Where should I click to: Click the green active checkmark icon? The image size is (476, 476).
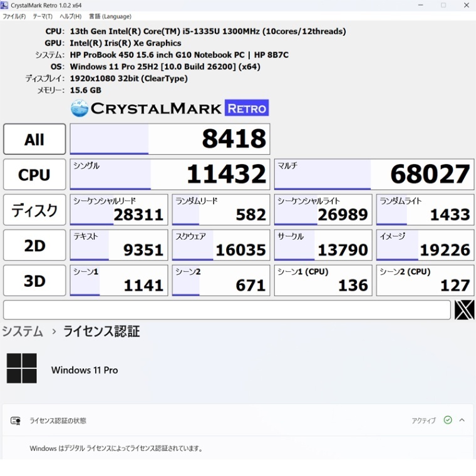[x=448, y=420]
